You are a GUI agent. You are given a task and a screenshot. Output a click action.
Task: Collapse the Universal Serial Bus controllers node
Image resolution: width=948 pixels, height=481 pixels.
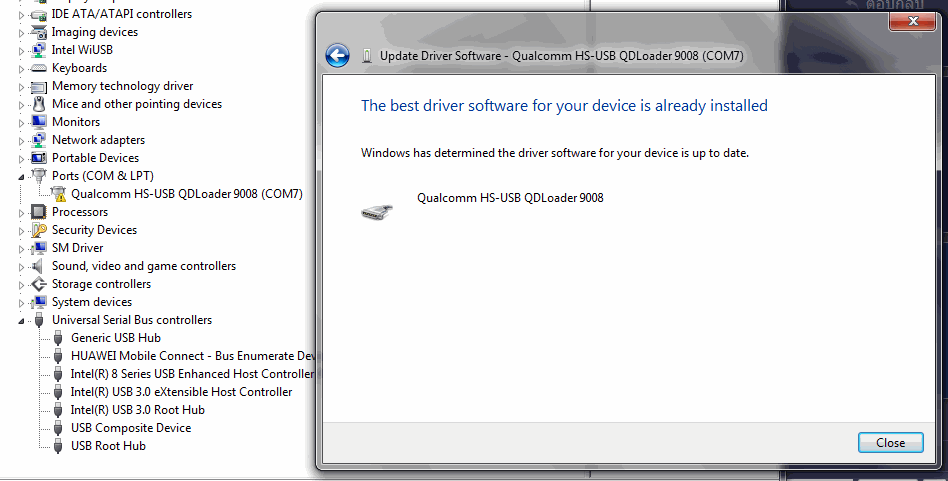(22, 321)
